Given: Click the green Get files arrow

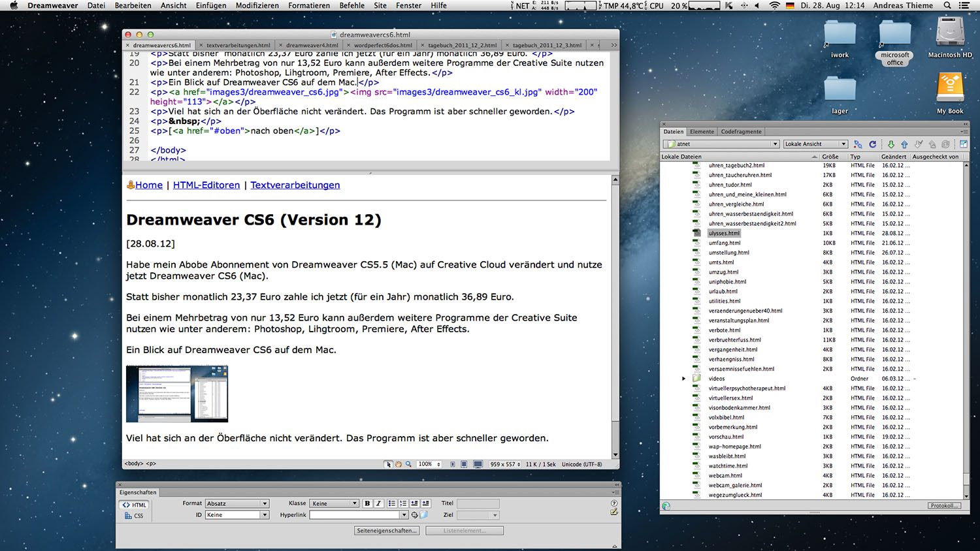Looking at the screenshot, I should pos(890,144).
